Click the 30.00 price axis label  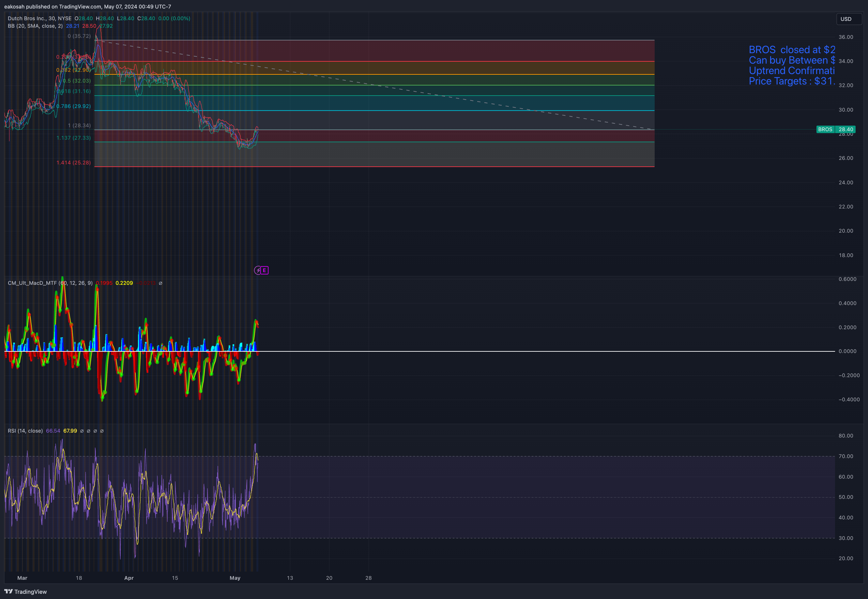[846, 110]
